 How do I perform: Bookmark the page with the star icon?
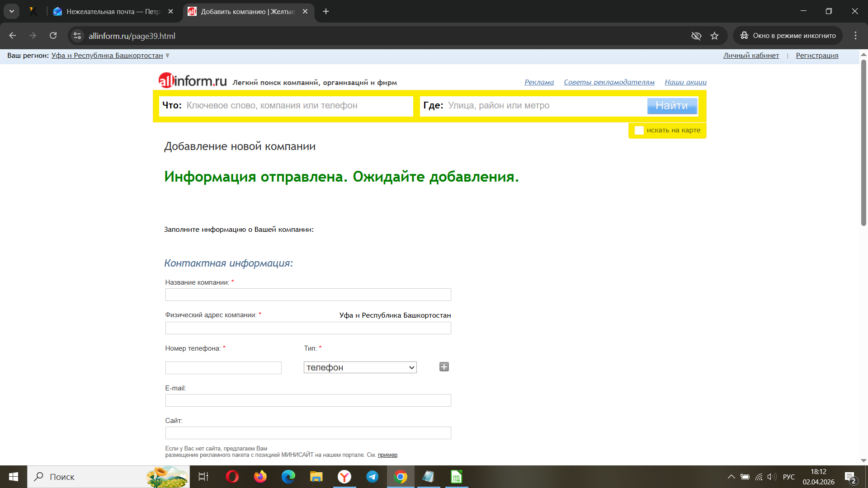point(714,36)
